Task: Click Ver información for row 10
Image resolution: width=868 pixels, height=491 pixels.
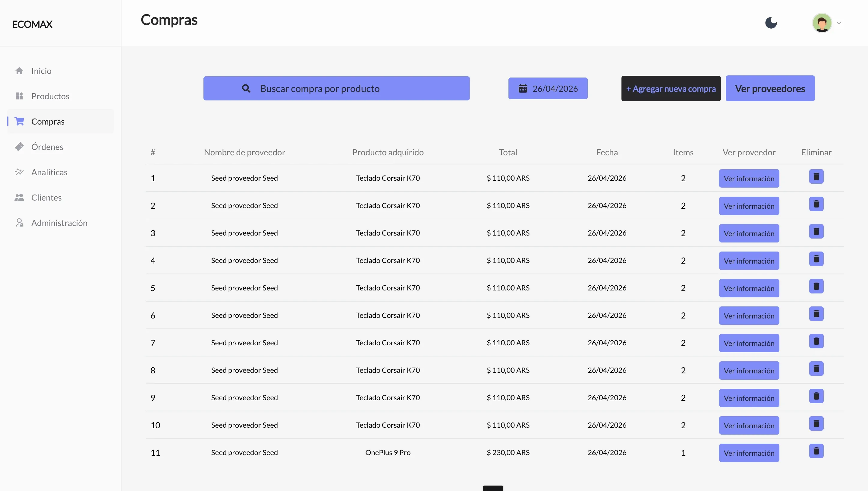Action: (x=749, y=426)
